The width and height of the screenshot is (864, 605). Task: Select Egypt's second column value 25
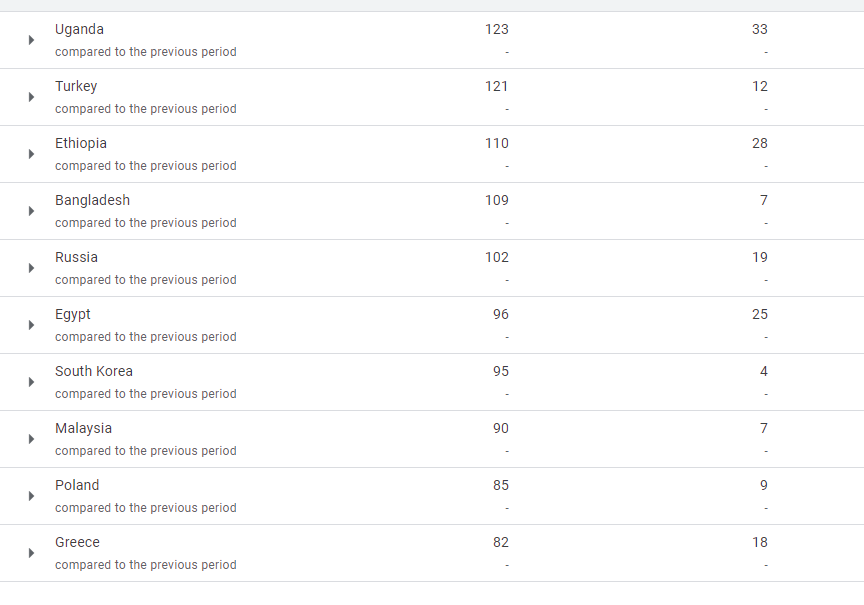(760, 314)
